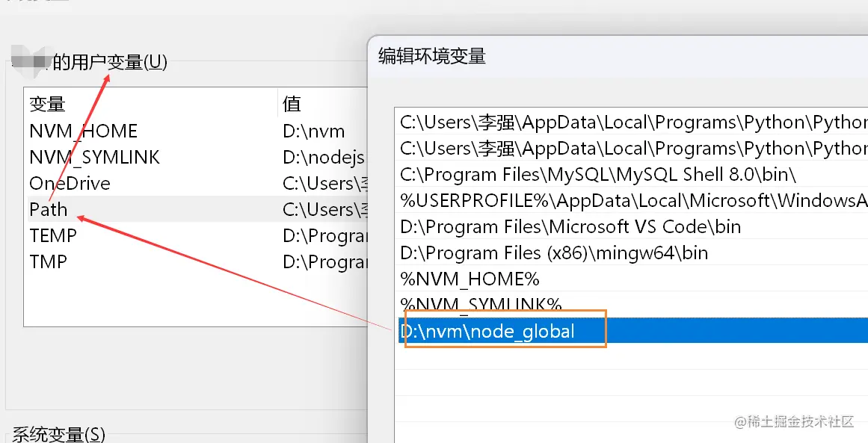Select the TEMP user variable row

pos(197,235)
